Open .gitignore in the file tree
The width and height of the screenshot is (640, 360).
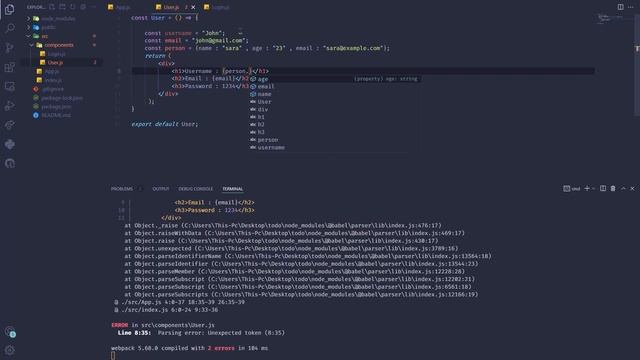(53, 89)
